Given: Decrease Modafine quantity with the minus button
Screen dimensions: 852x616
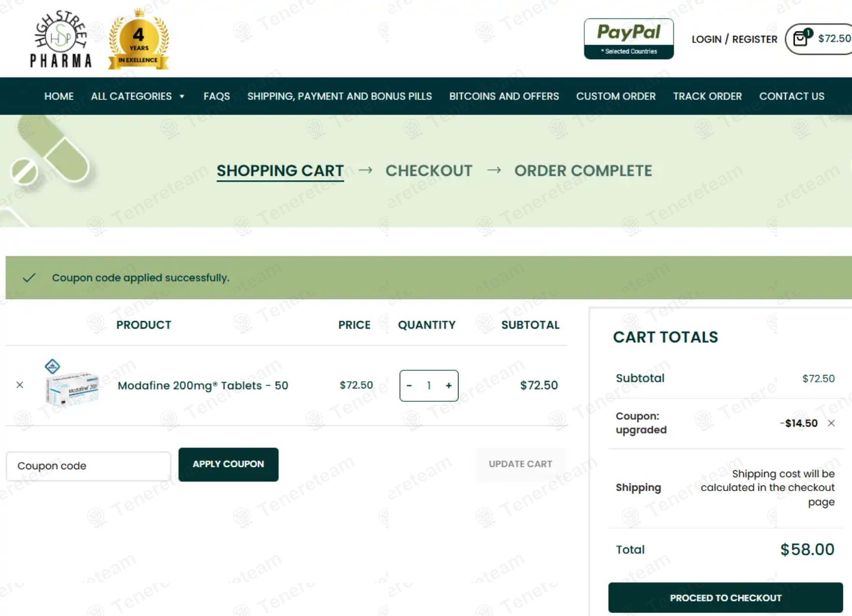Looking at the screenshot, I should [x=409, y=386].
